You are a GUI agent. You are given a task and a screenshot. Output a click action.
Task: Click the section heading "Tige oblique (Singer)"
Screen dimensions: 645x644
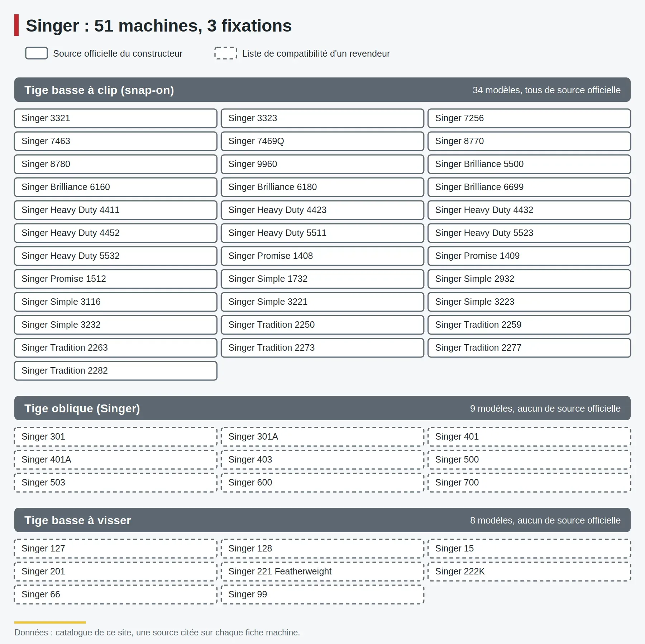(x=82, y=408)
